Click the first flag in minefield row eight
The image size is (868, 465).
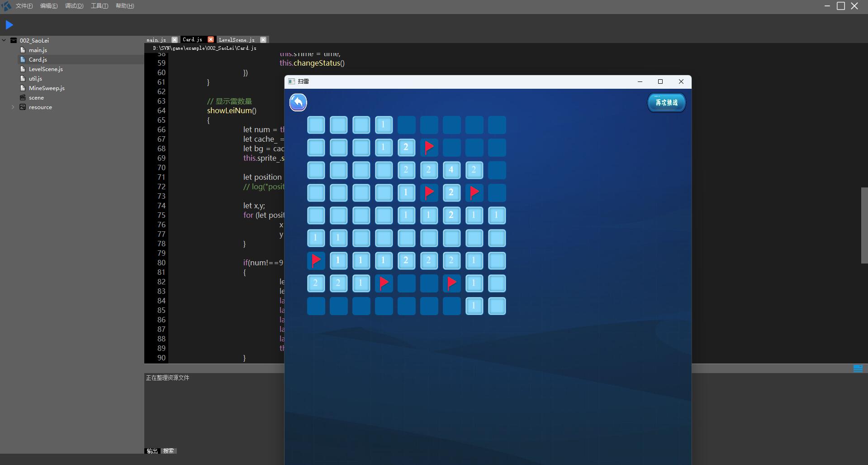384,283
